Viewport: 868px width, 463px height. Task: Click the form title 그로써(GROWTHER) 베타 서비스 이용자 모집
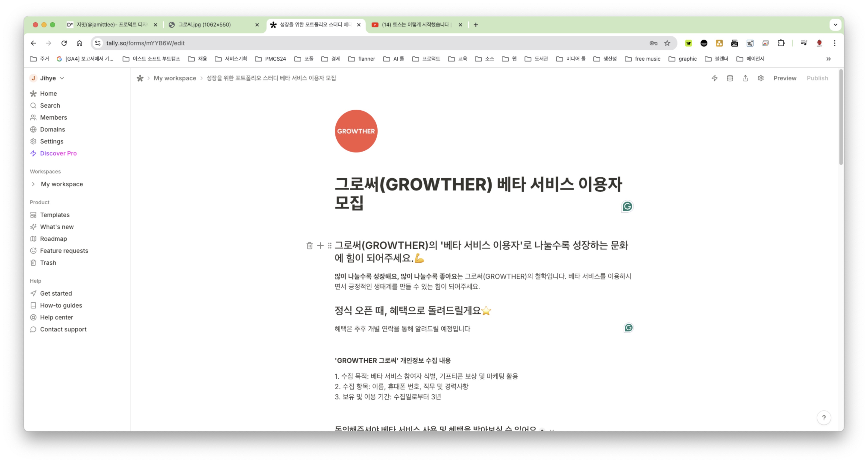click(478, 193)
